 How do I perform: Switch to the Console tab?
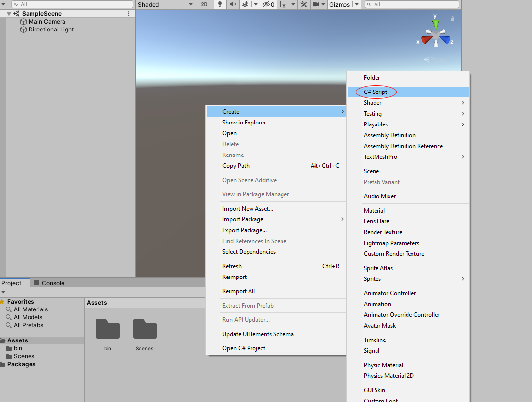pyautogui.click(x=49, y=283)
